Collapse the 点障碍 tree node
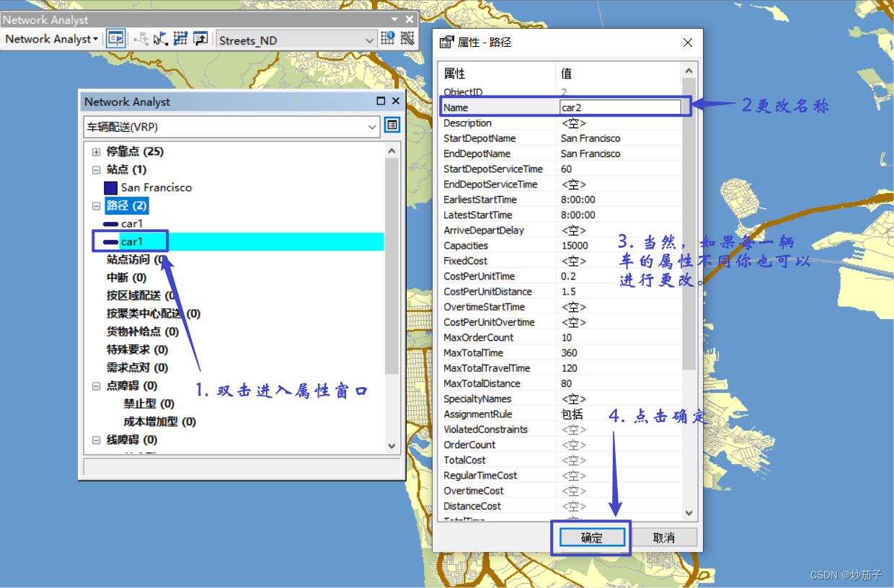The height and width of the screenshot is (588, 894). pyautogui.click(x=97, y=386)
